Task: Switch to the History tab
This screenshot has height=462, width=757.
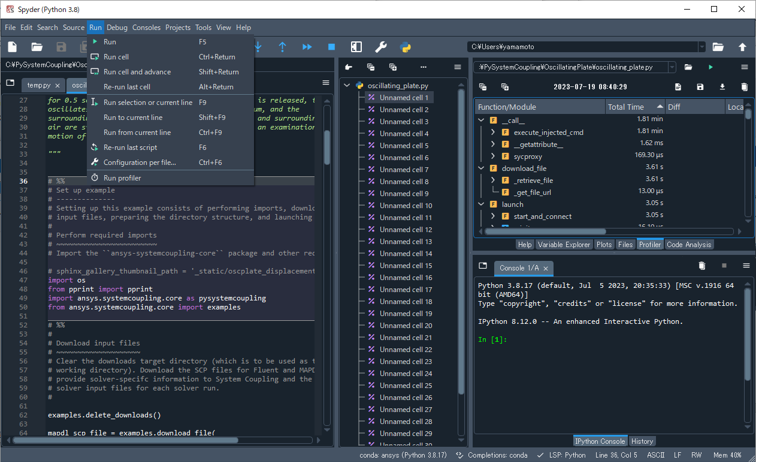Action: click(642, 441)
